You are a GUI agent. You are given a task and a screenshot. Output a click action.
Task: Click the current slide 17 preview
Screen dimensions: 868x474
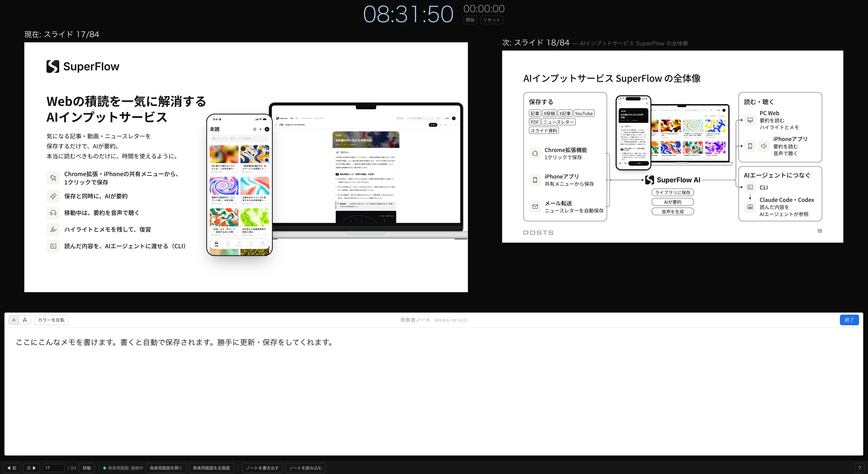[x=246, y=167]
